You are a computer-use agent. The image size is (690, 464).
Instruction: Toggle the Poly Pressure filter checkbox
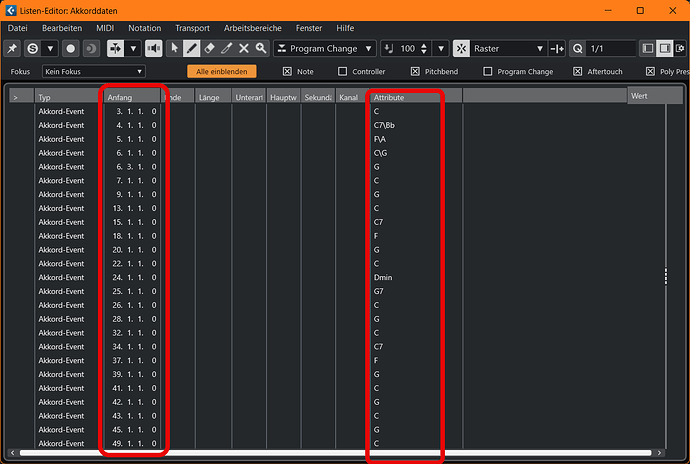[650, 71]
